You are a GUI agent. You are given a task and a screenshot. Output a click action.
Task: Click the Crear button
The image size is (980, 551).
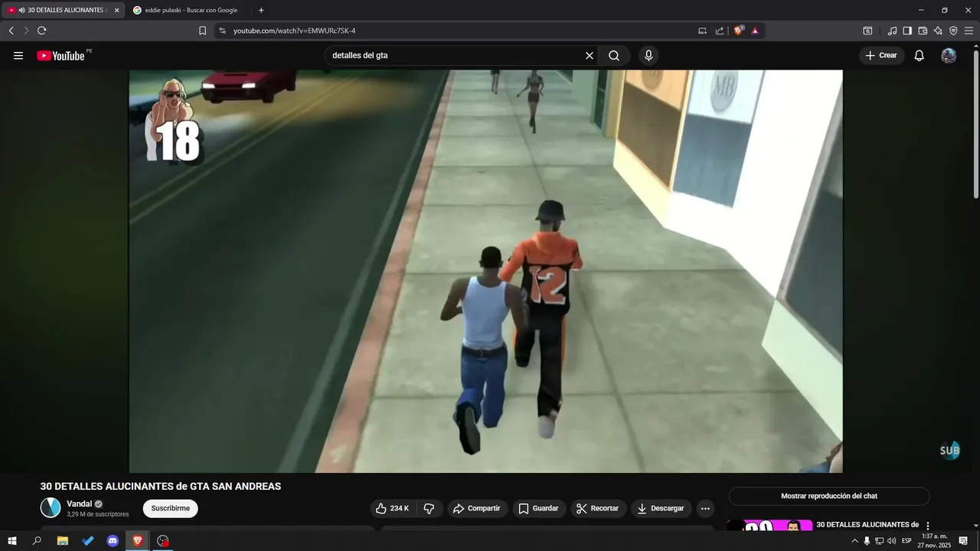(881, 56)
